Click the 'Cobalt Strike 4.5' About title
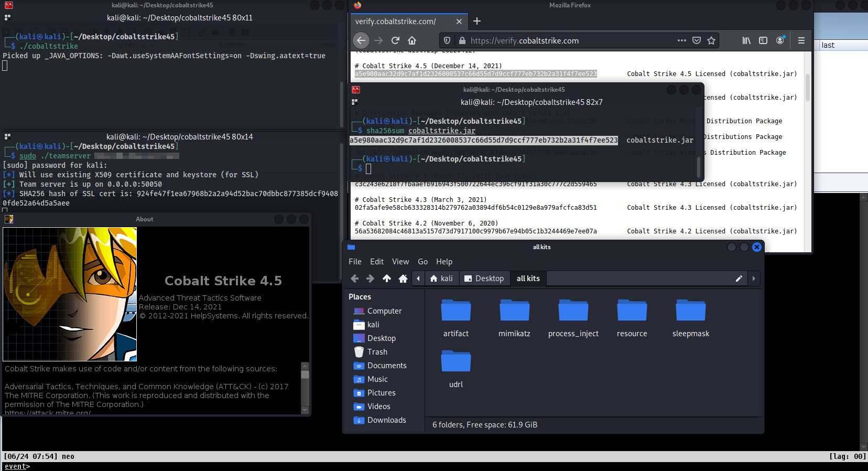Screen dimensions: 868x471 [223, 281]
